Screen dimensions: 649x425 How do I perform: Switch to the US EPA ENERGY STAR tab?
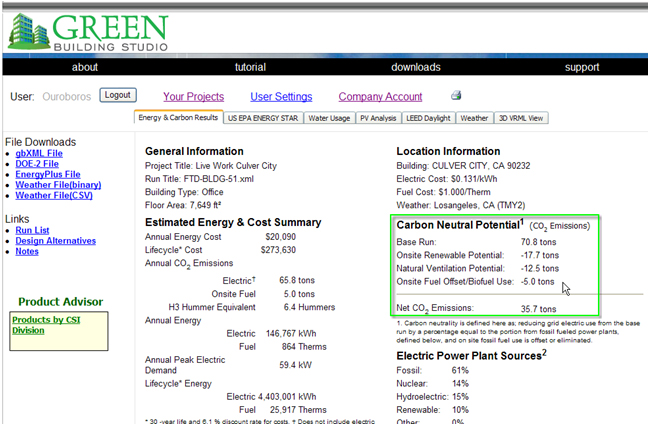pyautogui.click(x=263, y=118)
